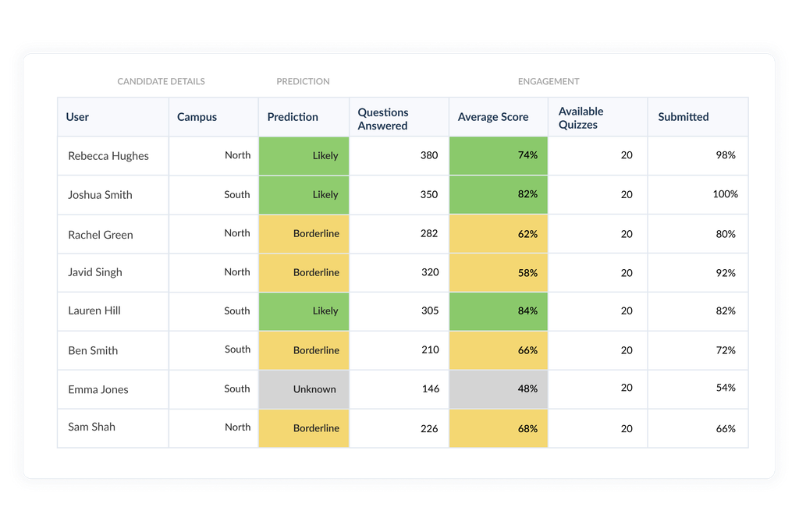Select Emma Jones's gray Unknown badge
Screen dimensions: 799x532
(x=304, y=389)
